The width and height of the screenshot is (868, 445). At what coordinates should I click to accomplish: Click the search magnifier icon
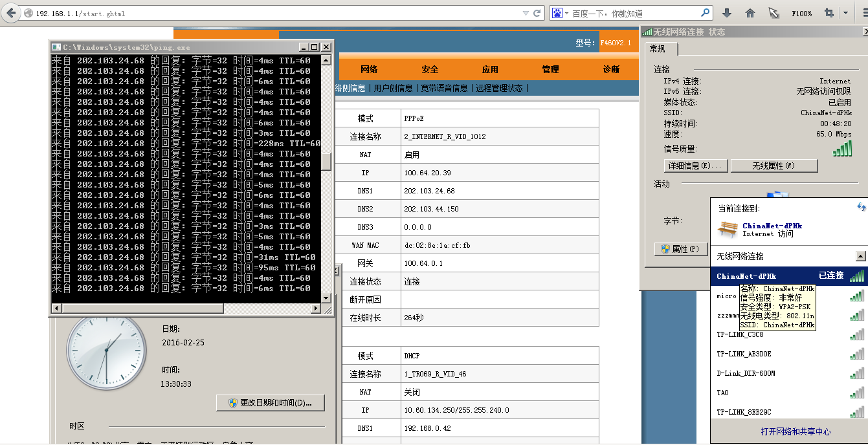coord(705,13)
